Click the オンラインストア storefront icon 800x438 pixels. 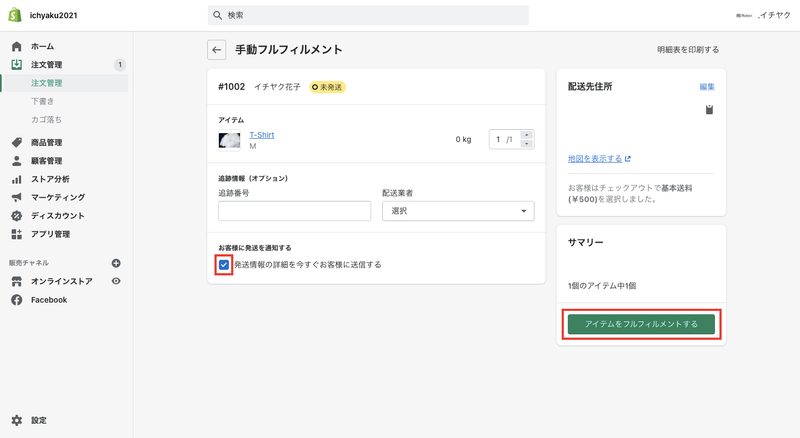click(x=17, y=281)
